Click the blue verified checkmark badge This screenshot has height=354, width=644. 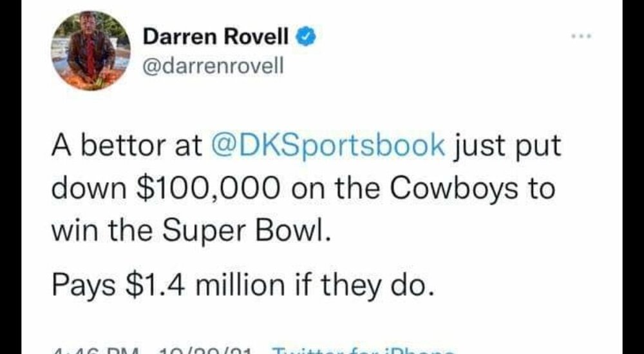pos(305,37)
